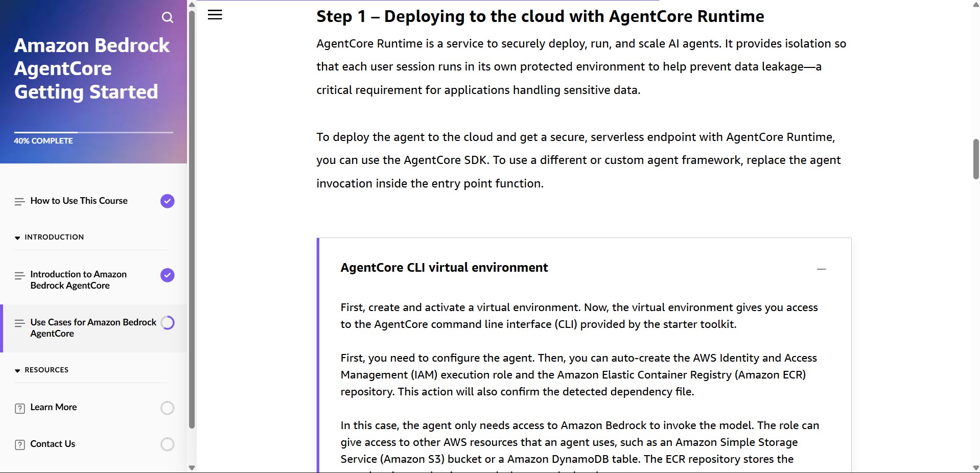This screenshot has height=473, width=980.
Task: Go to Amazon Bedrock AgentCore Getting Started title
Action: point(92,68)
